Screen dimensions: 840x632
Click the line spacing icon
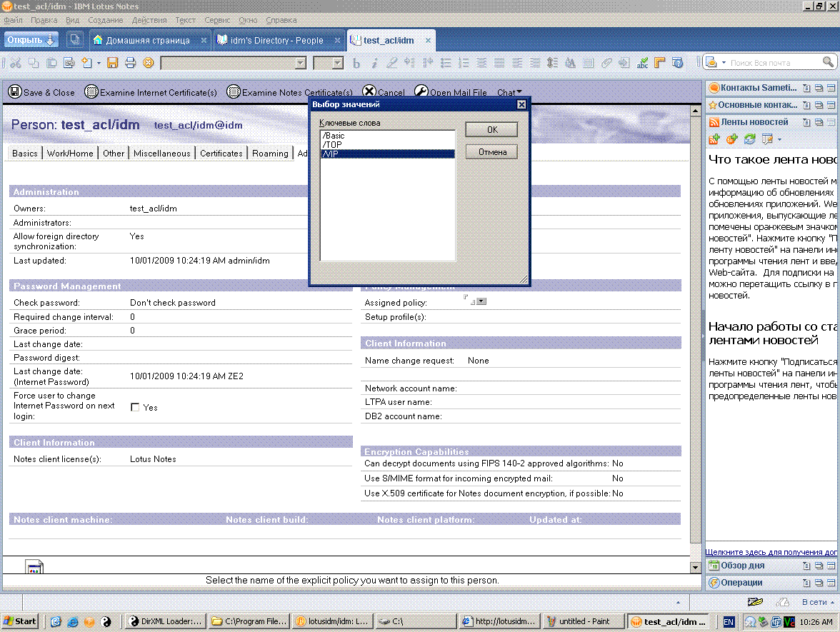[x=552, y=63]
